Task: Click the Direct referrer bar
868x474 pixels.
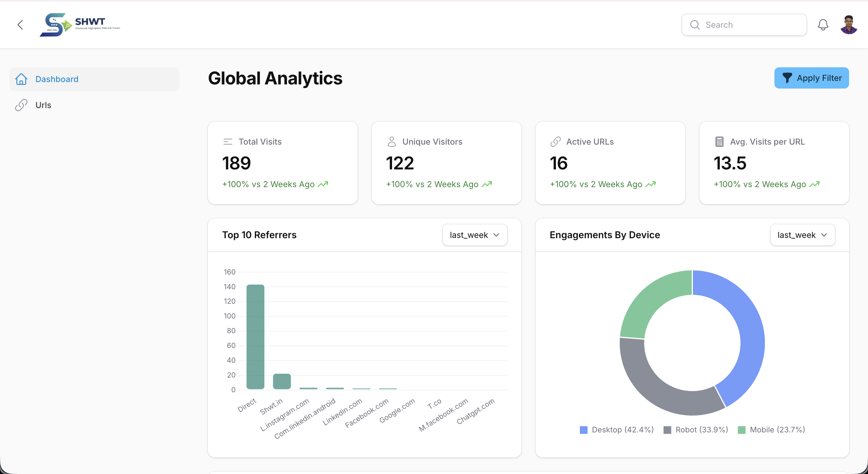Action: pyautogui.click(x=255, y=337)
